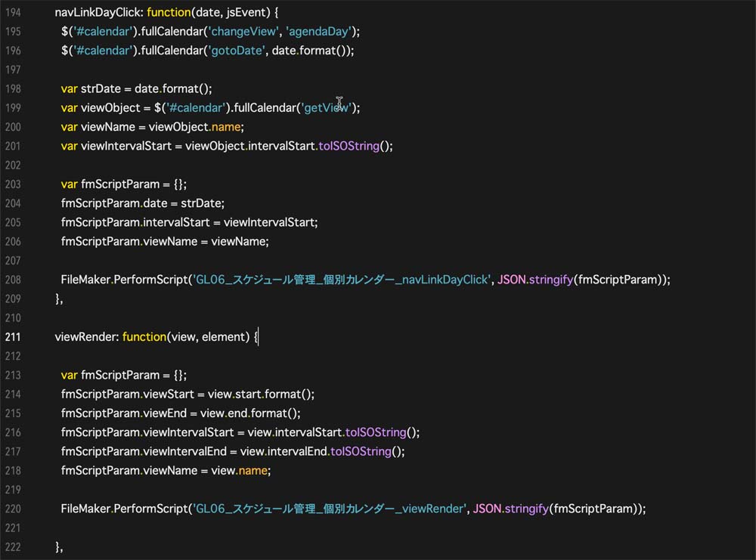Click line number 197 in the gutter

click(13, 70)
